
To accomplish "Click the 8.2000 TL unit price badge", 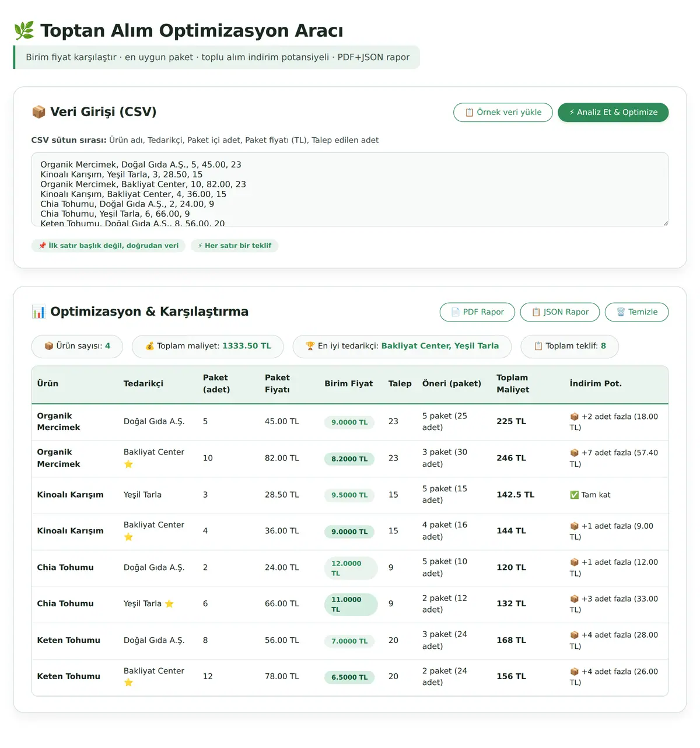I will tap(349, 459).
